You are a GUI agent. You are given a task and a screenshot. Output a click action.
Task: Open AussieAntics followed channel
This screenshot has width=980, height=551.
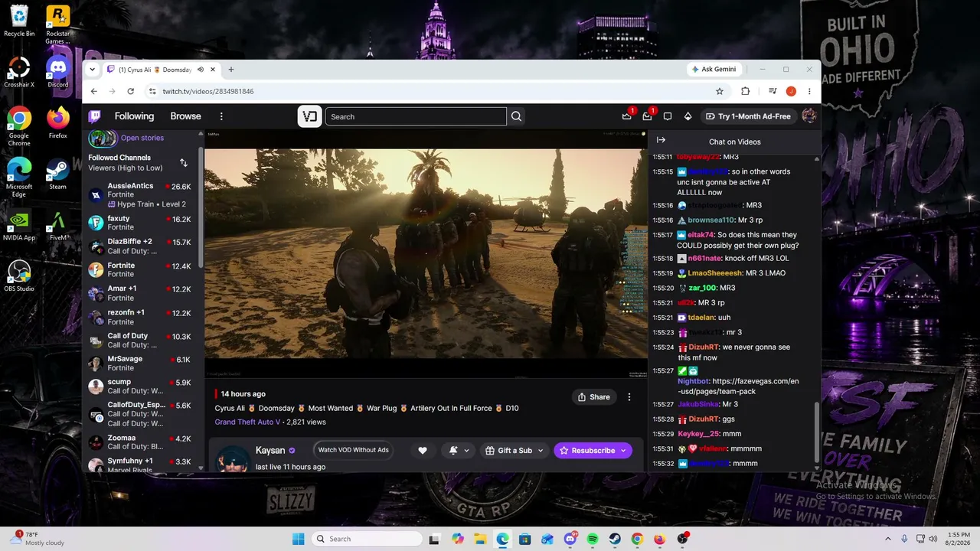pos(142,194)
